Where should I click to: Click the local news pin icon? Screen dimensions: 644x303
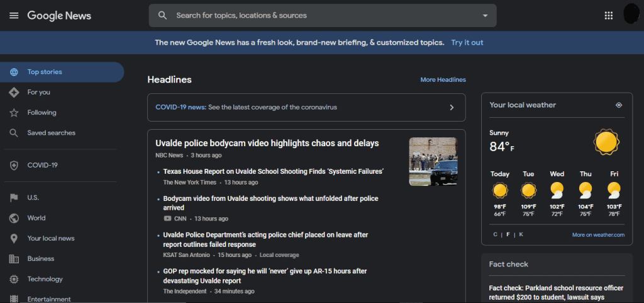coord(14,239)
